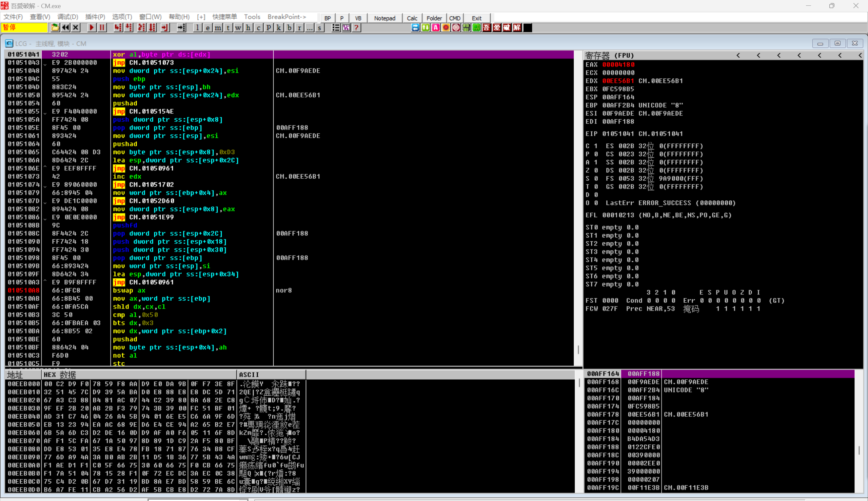Screen dimensions: 868x501
Task: Click the green up-down arrows plugin icon
Action: click(x=426, y=27)
